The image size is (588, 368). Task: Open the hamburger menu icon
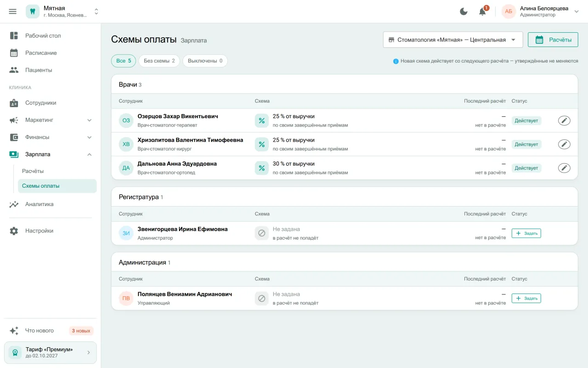click(x=13, y=11)
